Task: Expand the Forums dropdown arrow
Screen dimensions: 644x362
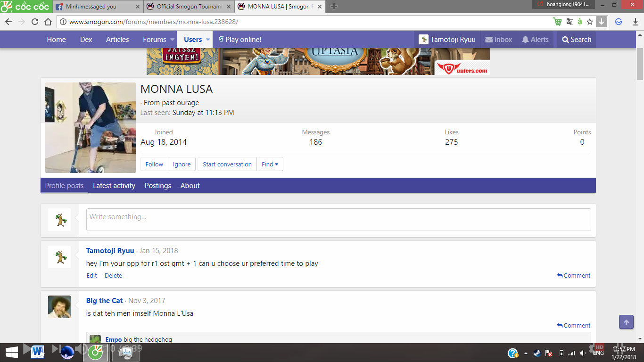Action: (172, 40)
